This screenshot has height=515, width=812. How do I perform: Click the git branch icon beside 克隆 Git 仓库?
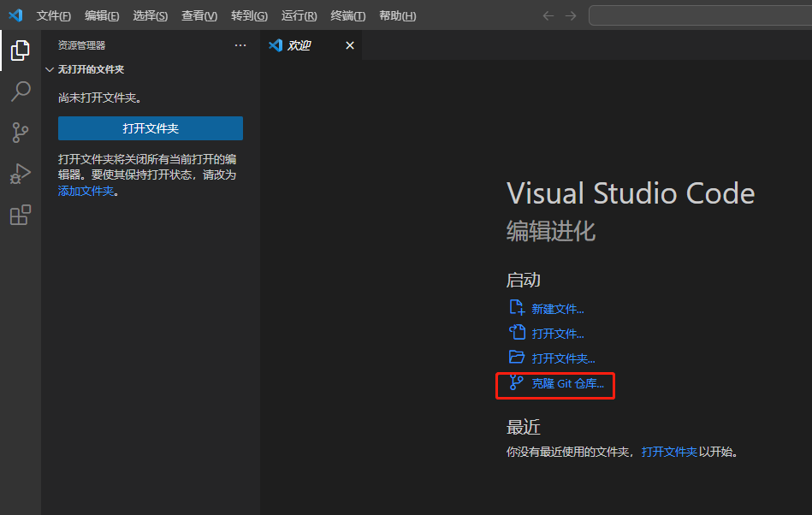(516, 382)
